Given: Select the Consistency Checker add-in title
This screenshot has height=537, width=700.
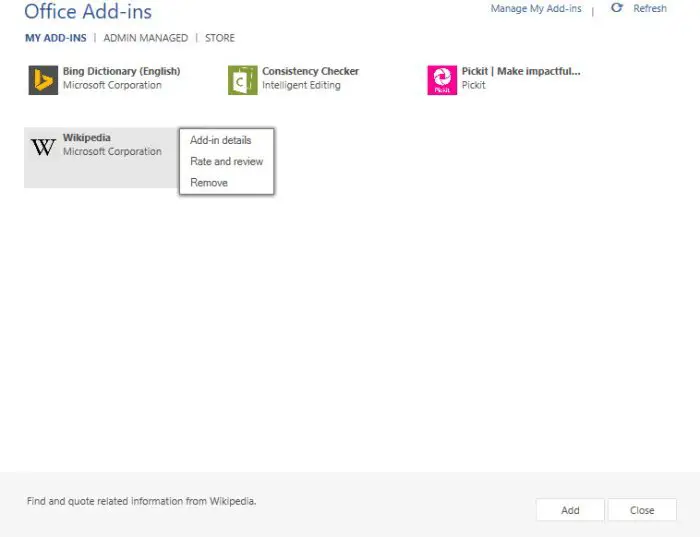Looking at the screenshot, I should pos(310,71).
